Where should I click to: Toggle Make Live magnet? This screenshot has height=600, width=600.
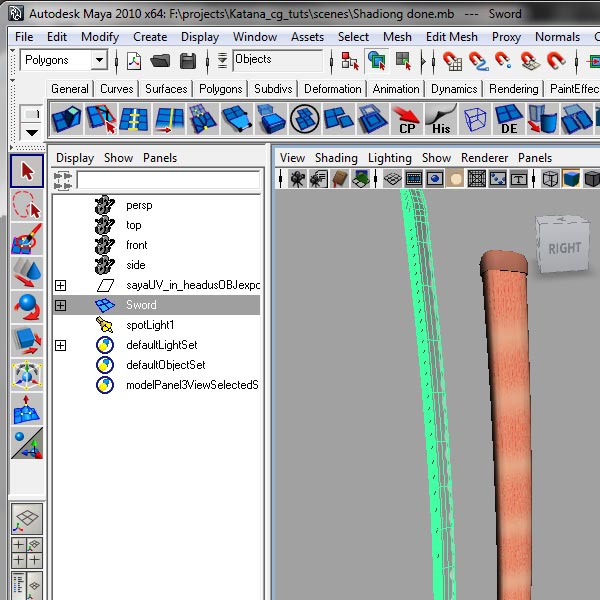coord(556,61)
